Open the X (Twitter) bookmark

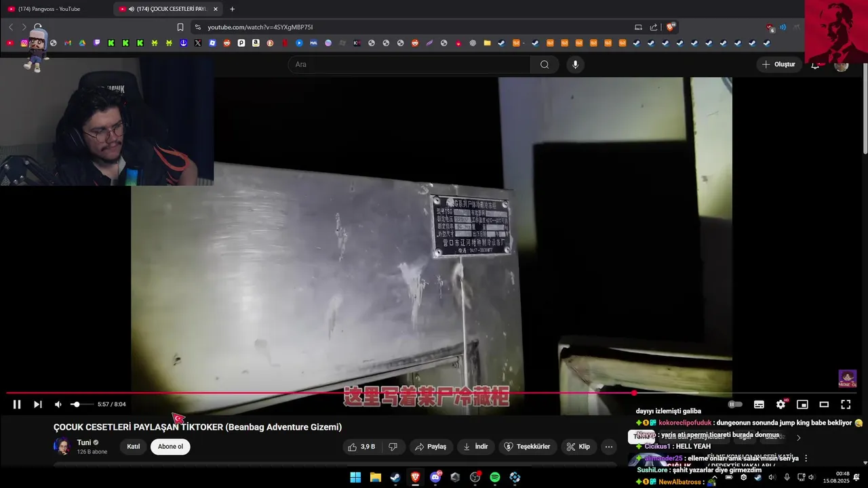pos(197,43)
